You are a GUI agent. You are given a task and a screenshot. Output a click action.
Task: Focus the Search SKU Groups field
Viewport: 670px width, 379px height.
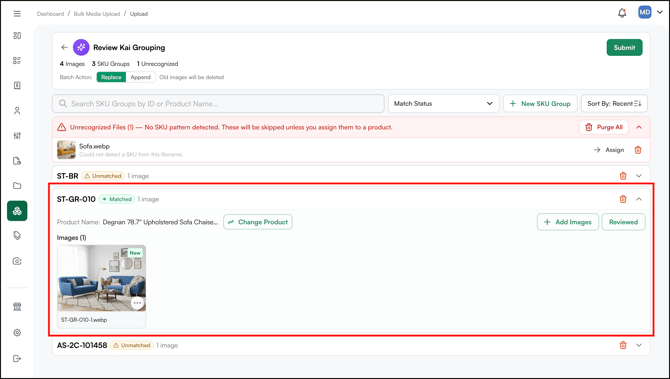tap(218, 103)
